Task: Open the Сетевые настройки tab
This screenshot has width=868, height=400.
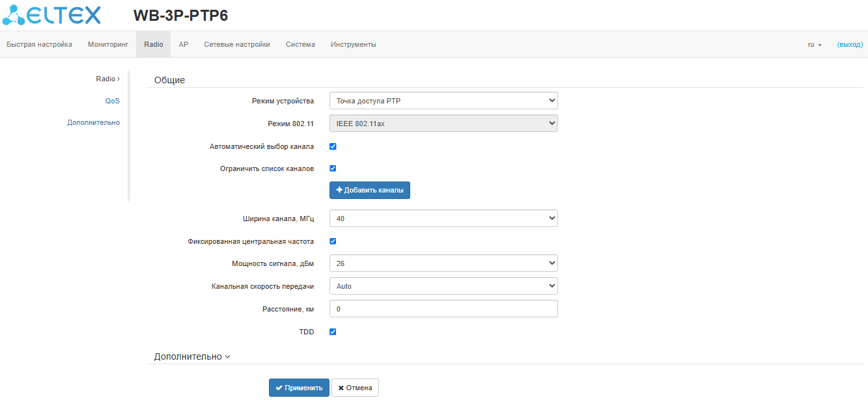Action: pos(237,45)
